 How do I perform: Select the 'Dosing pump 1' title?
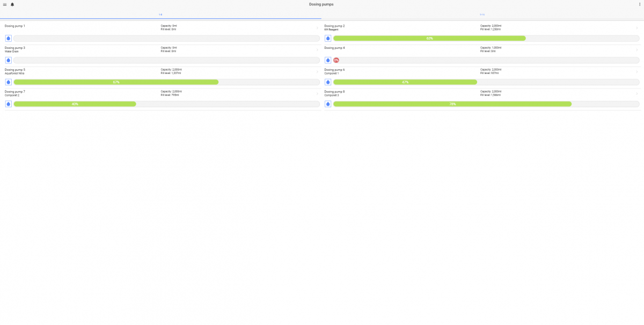[15, 26]
